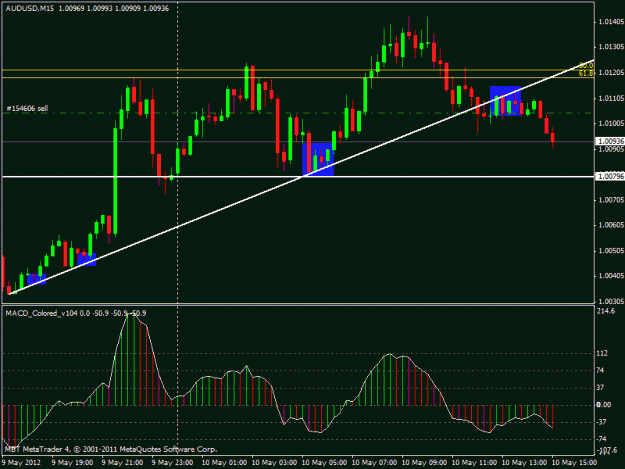Click the 74 MACD scale value
Screen dimensions: 625x469
[600, 371]
